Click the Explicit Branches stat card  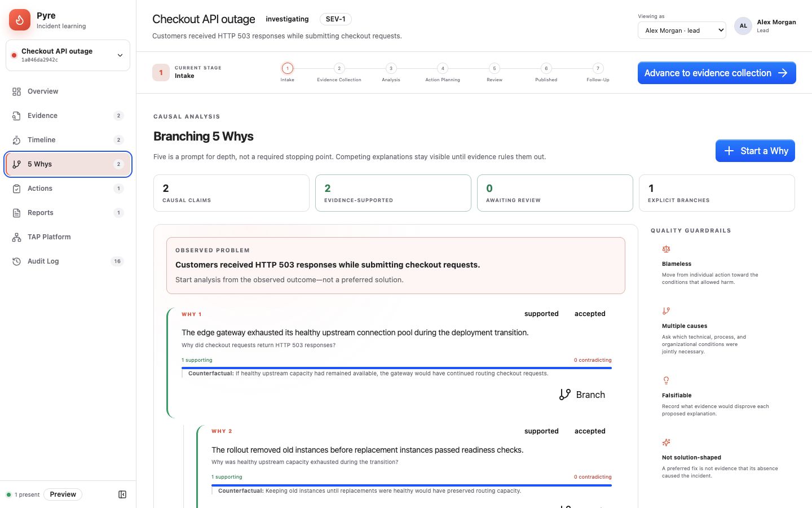point(717,193)
